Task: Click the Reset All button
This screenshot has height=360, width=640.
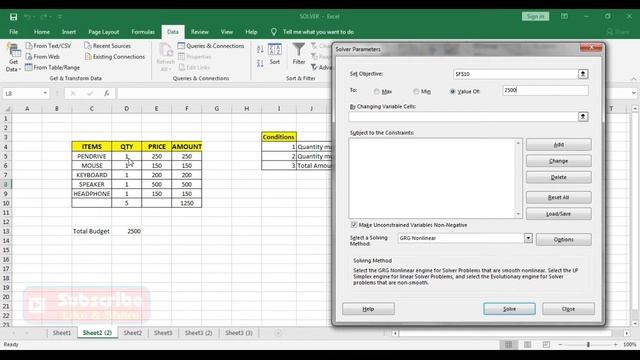Action: tap(558, 198)
